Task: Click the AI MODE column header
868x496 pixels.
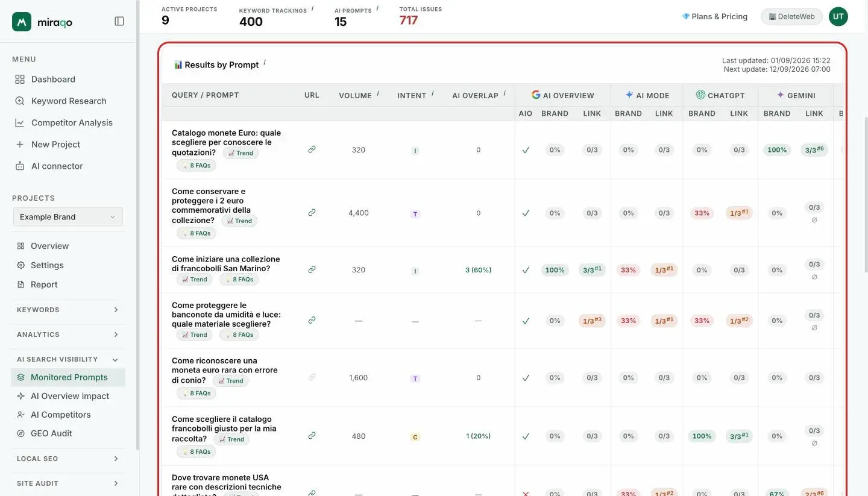Action: (x=647, y=95)
